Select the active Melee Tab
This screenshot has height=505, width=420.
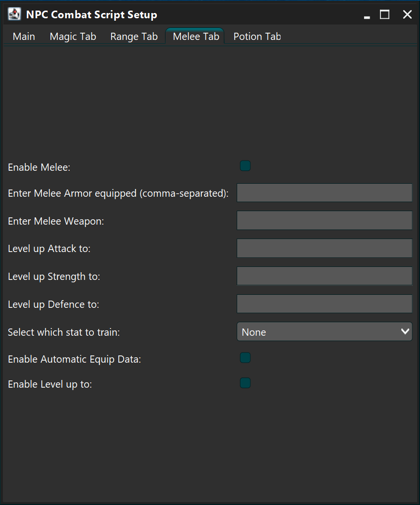click(196, 36)
